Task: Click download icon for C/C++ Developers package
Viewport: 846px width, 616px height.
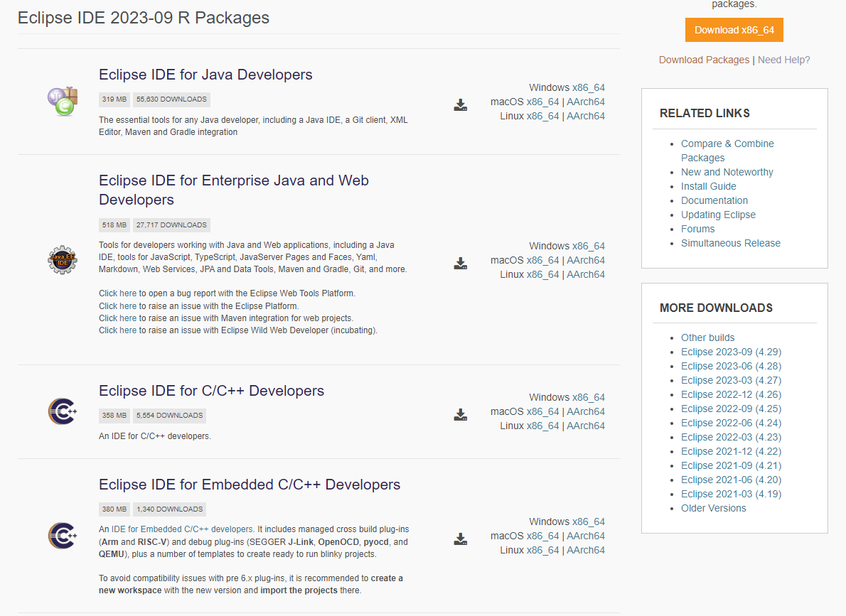Action: point(460,414)
